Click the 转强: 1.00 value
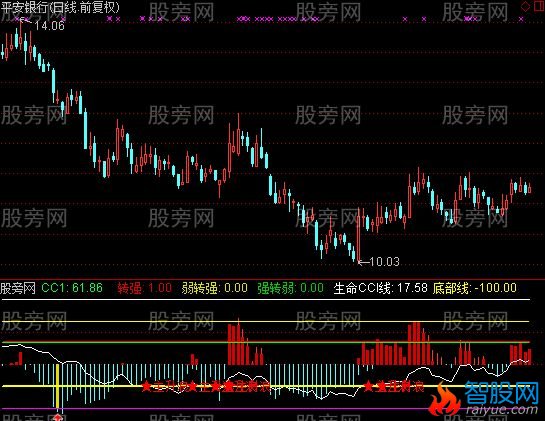Screen dimensions: 545x421 click(145, 288)
